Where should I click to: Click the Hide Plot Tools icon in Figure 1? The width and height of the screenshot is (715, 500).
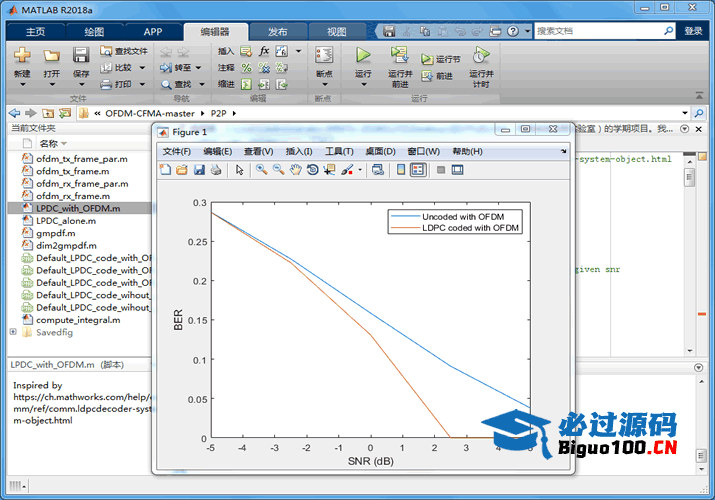point(441,170)
